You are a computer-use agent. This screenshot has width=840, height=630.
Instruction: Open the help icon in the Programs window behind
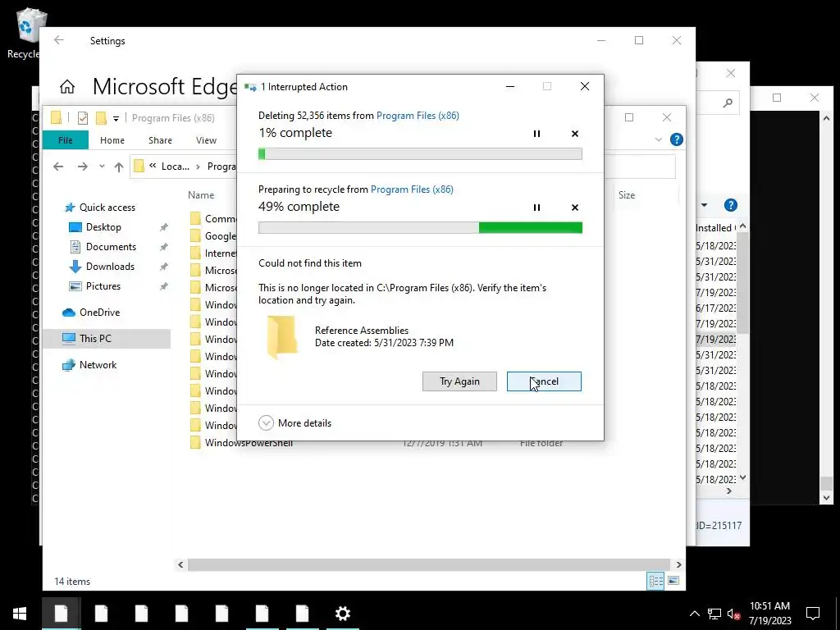click(731, 205)
